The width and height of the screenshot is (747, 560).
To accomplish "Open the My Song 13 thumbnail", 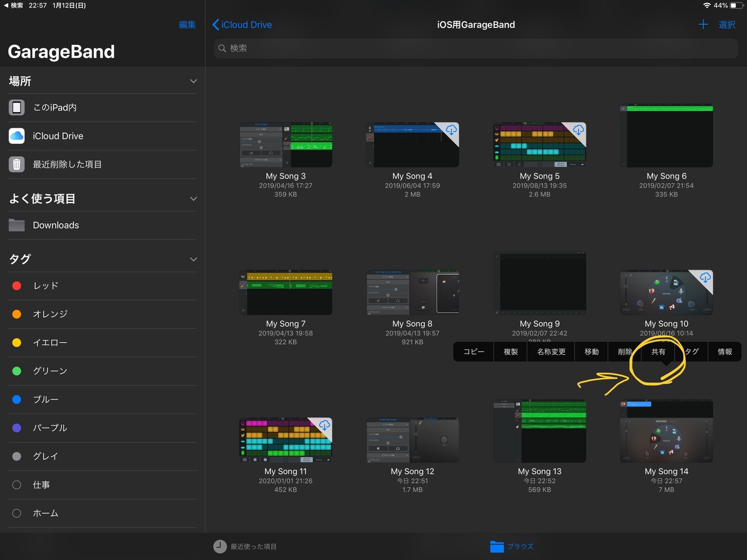I will pyautogui.click(x=540, y=431).
